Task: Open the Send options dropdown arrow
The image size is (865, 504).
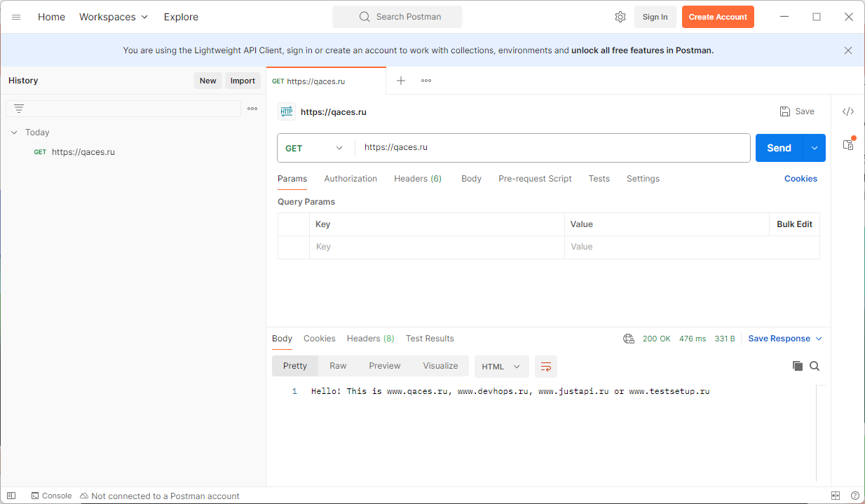Action: point(815,148)
